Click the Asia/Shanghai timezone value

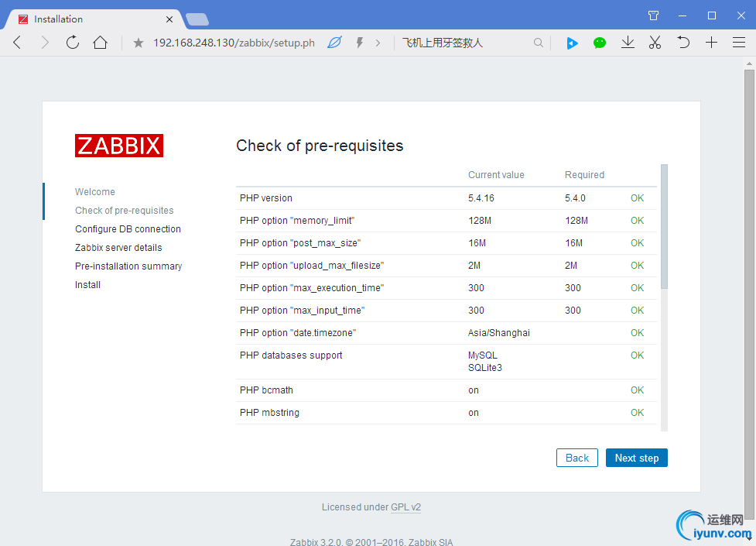[x=498, y=332]
